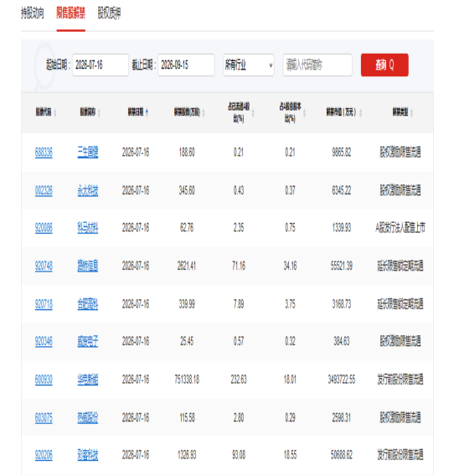Viewport: 459px width, 476px height.
Task: Select the 限售股解禁 tab
Action: [70, 13]
